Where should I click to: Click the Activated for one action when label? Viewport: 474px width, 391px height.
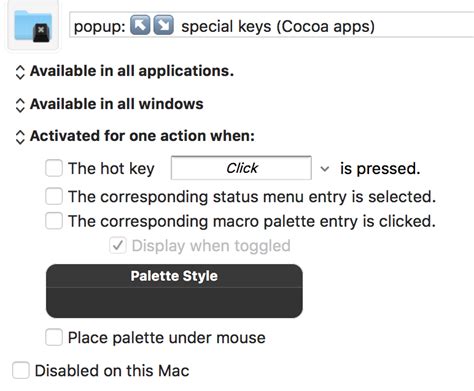point(142,136)
